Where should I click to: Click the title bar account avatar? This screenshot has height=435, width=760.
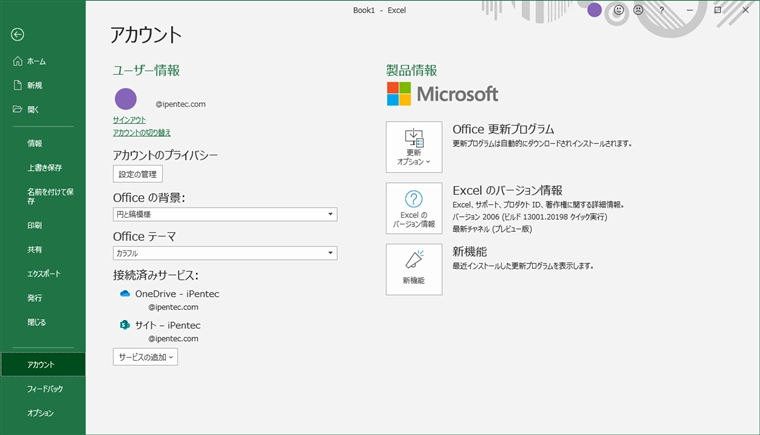tap(594, 10)
